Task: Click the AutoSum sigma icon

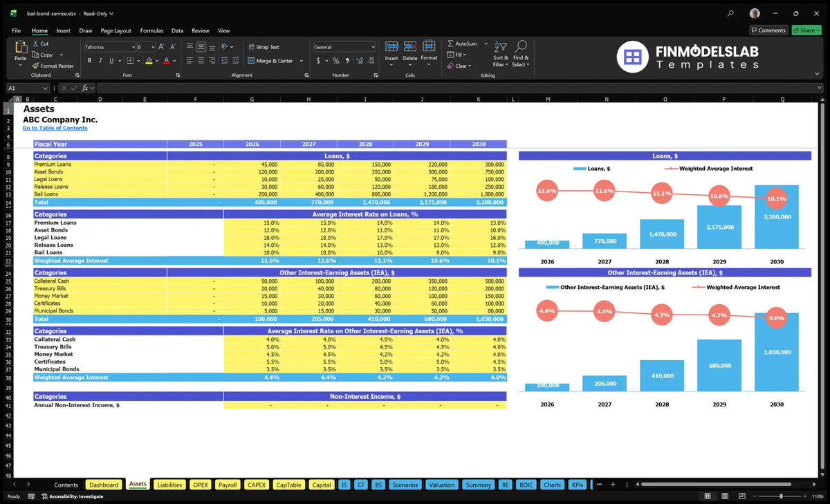Action: (450, 44)
